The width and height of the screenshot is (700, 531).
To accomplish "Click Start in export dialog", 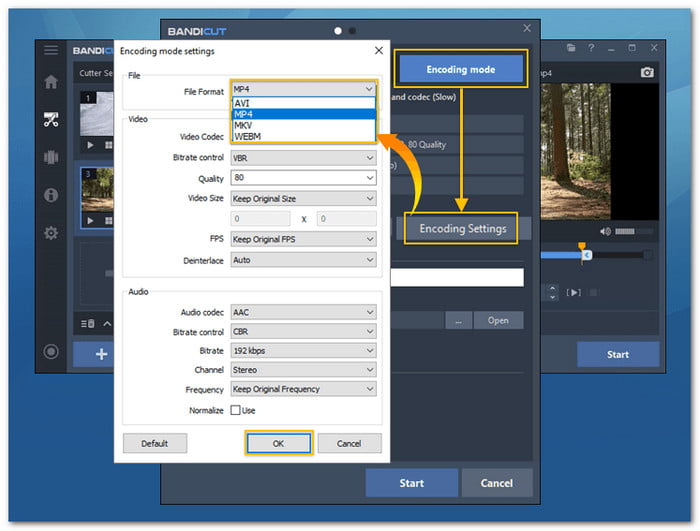I will [x=412, y=483].
